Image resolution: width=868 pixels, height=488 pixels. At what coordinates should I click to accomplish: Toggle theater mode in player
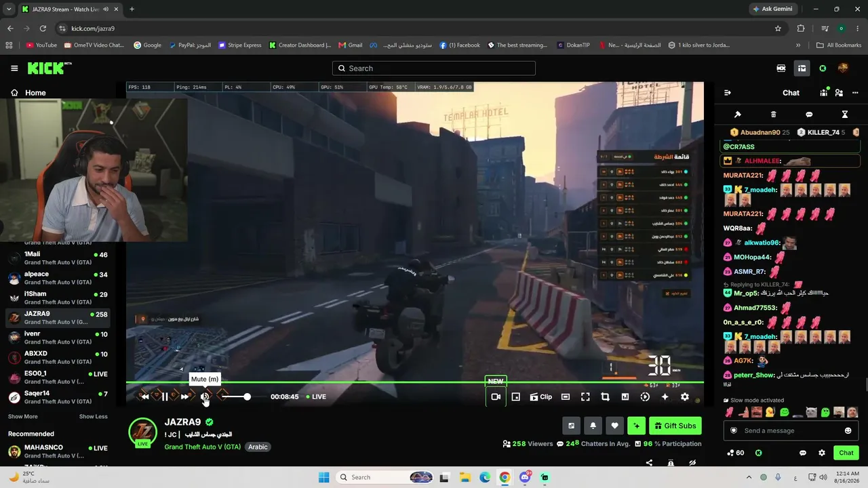click(566, 396)
